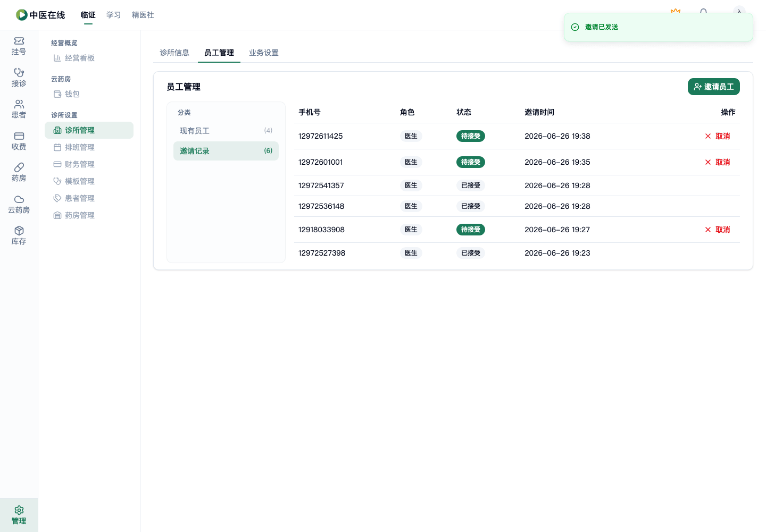Screen dimensions: 766x532
Task: Click the 待接受 status badge for 12972611425
Action: [x=471, y=136]
